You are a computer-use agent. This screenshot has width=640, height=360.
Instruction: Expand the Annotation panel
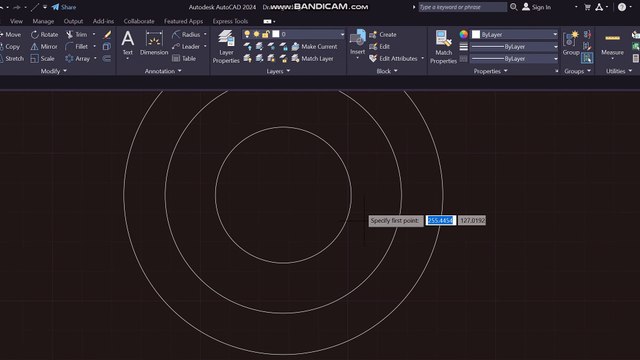pyautogui.click(x=163, y=71)
